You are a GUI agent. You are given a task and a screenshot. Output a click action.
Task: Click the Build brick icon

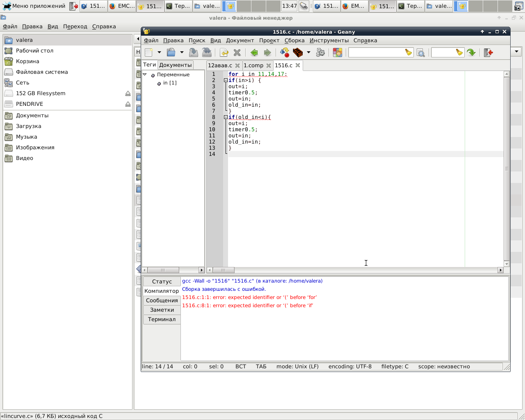click(298, 52)
